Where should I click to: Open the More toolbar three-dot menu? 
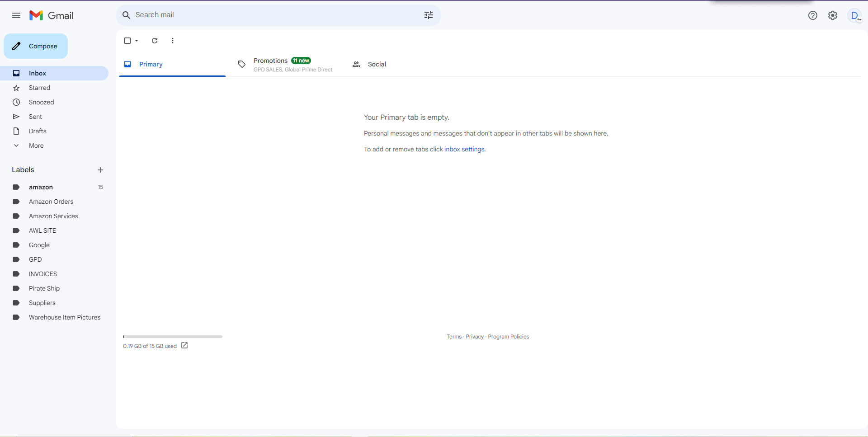(173, 41)
